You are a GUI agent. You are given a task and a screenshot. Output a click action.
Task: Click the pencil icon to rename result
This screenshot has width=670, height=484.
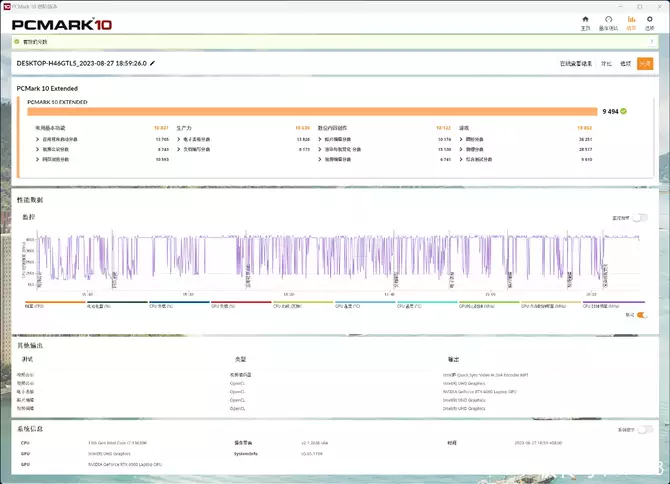click(153, 63)
